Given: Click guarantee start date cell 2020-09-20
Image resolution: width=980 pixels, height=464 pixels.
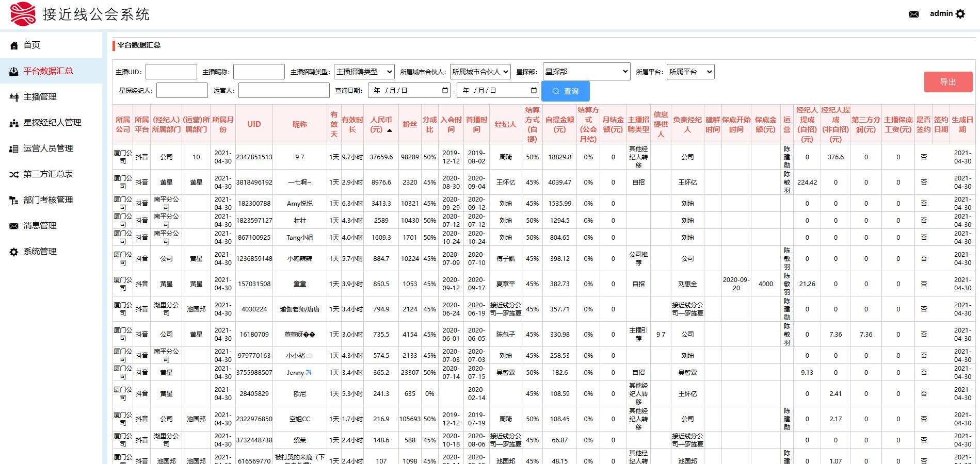Looking at the screenshot, I should (736, 284).
